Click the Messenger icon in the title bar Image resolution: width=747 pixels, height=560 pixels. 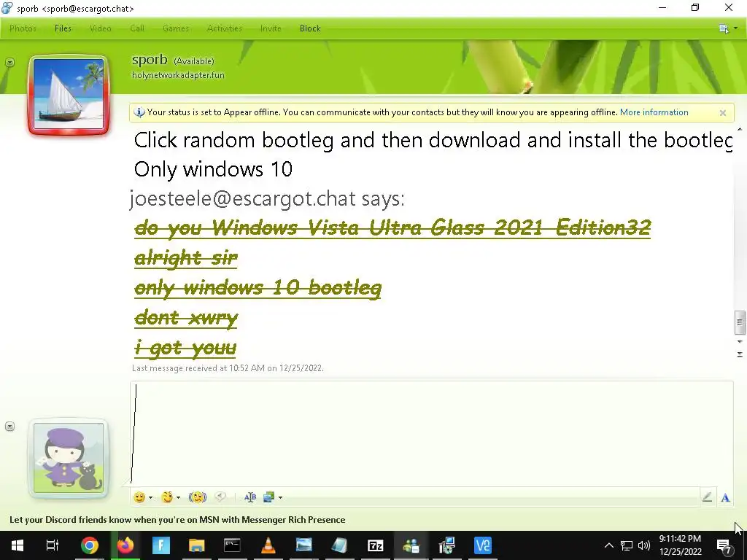7,8
